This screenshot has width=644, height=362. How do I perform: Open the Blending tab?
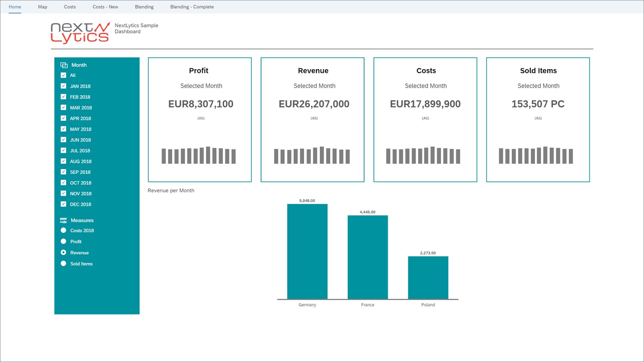(x=144, y=7)
